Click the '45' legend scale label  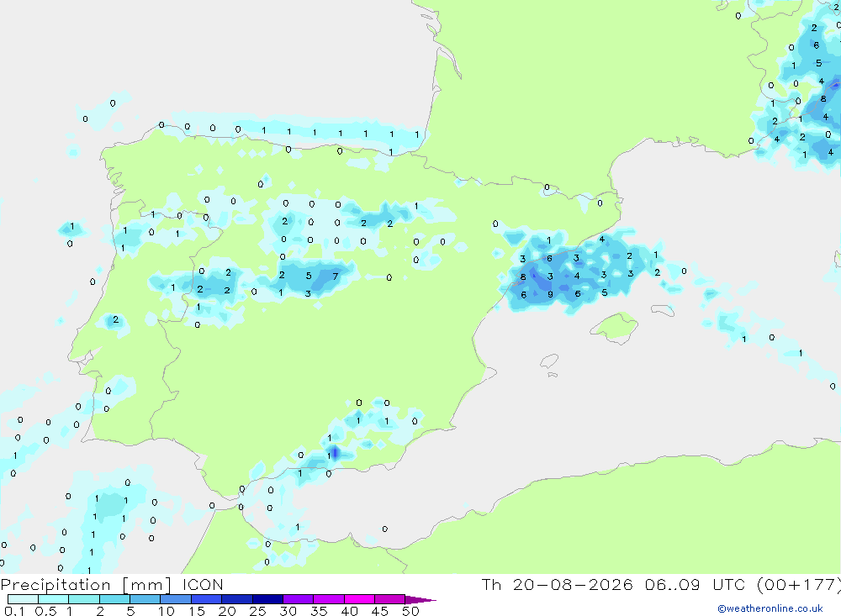tap(380, 611)
